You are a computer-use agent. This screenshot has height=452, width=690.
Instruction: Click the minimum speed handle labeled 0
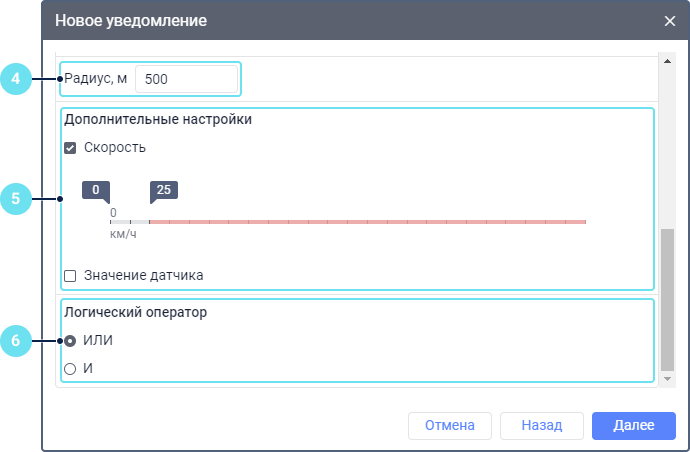96,191
